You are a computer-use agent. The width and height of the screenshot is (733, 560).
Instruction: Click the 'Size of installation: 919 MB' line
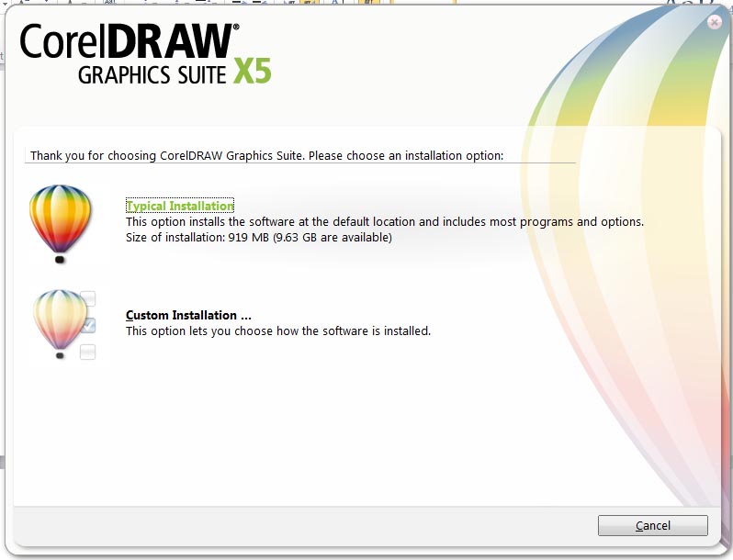click(x=258, y=237)
